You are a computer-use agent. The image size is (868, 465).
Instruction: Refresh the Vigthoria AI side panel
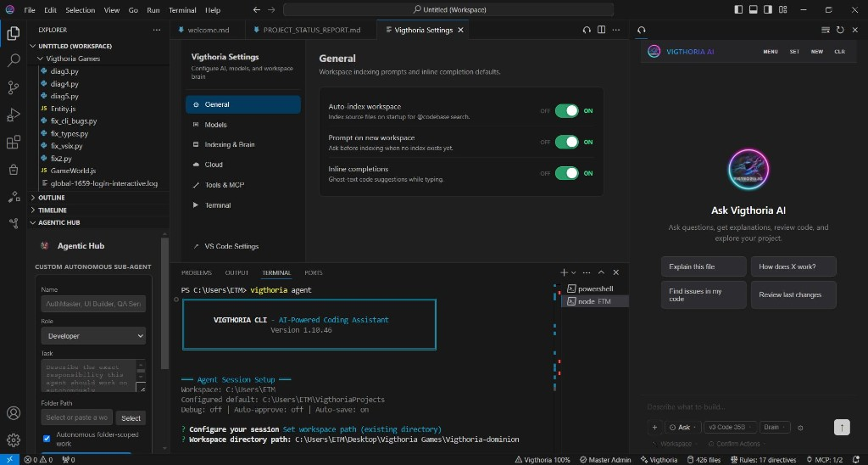click(840, 30)
